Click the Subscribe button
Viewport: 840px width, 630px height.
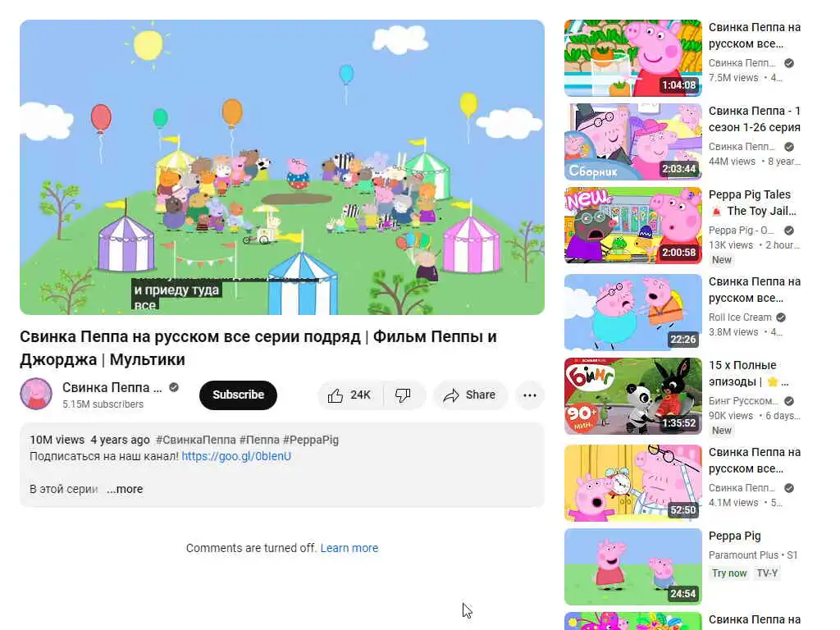(239, 395)
